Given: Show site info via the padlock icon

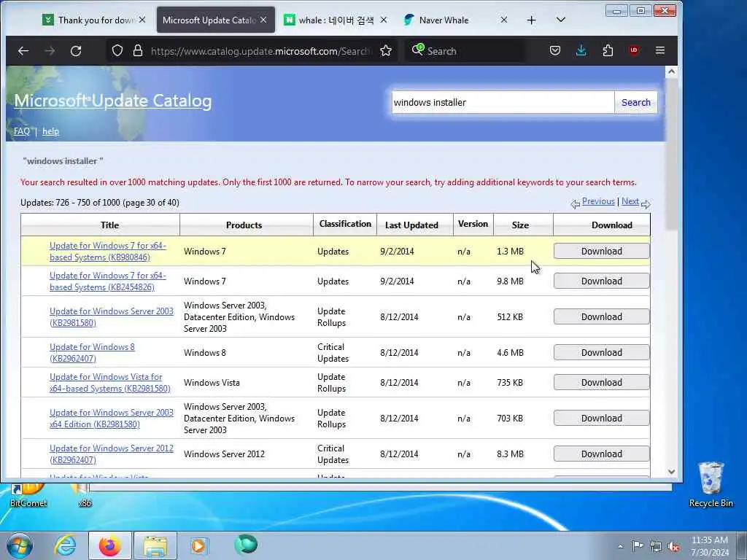Looking at the screenshot, I should (x=138, y=50).
